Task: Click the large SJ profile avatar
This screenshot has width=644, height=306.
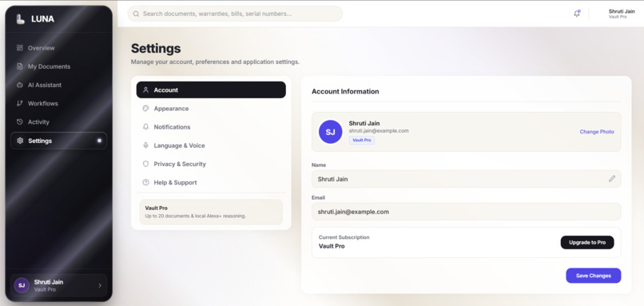Action: coord(330,132)
